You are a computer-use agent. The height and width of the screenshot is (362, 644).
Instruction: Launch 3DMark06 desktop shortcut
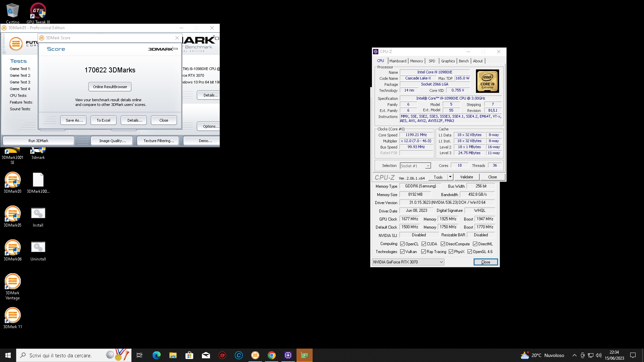click(12, 250)
